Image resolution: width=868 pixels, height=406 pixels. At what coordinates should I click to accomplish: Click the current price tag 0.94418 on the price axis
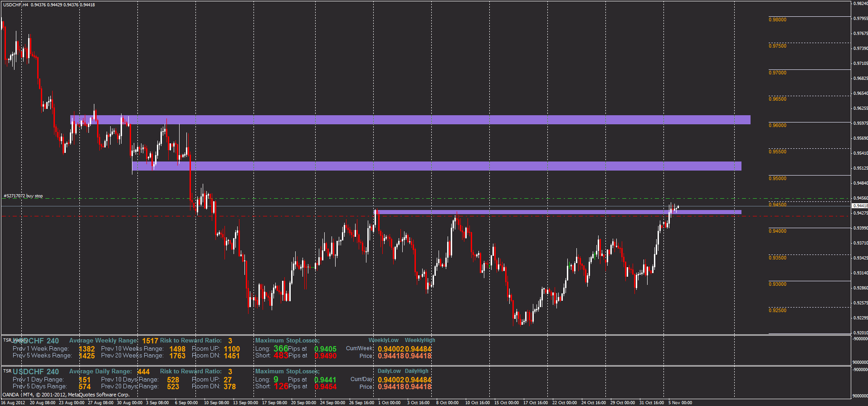(x=860, y=205)
